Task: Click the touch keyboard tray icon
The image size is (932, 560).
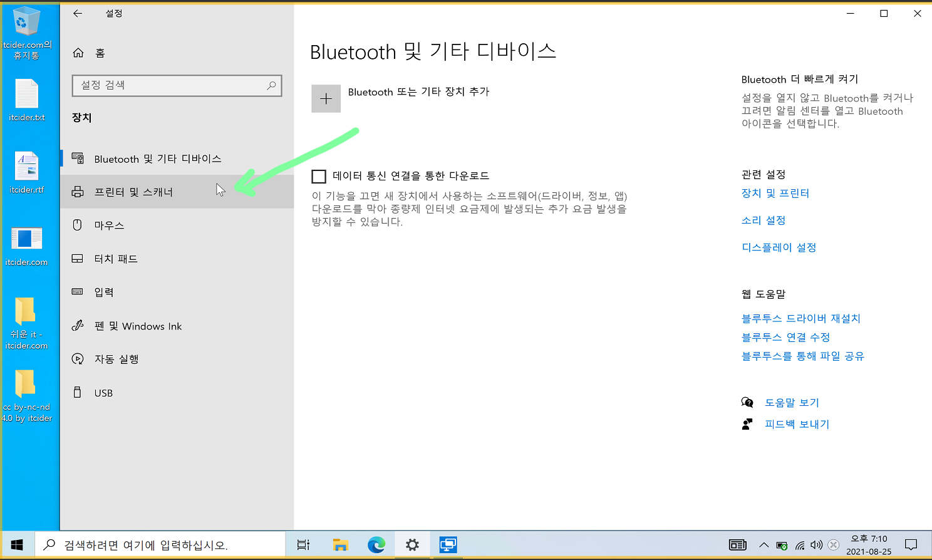Action: [x=738, y=545]
